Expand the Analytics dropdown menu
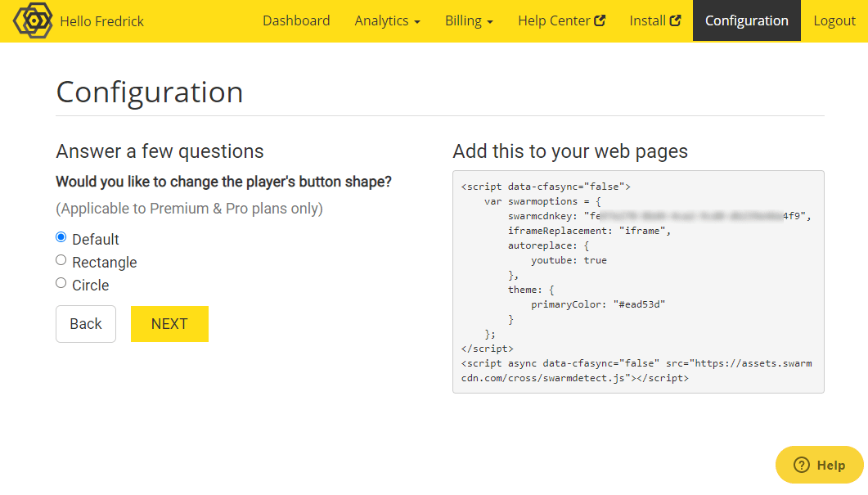The width and height of the screenshot is (868, 495). coord(387,20)
